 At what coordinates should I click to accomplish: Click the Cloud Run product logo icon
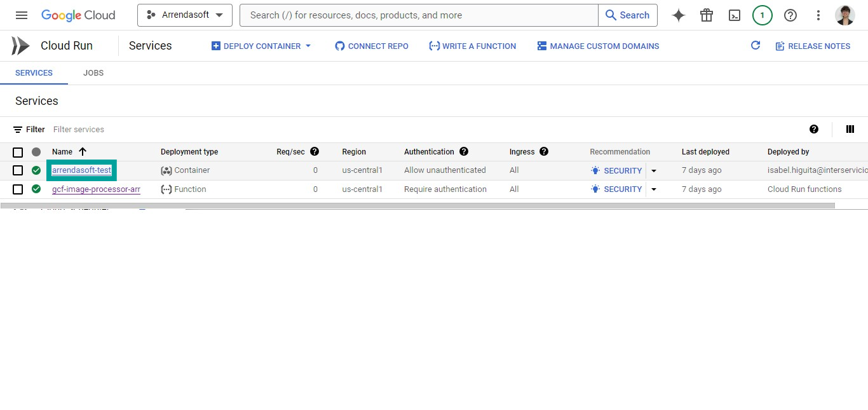pyautogui.click(x=20, y=46)
